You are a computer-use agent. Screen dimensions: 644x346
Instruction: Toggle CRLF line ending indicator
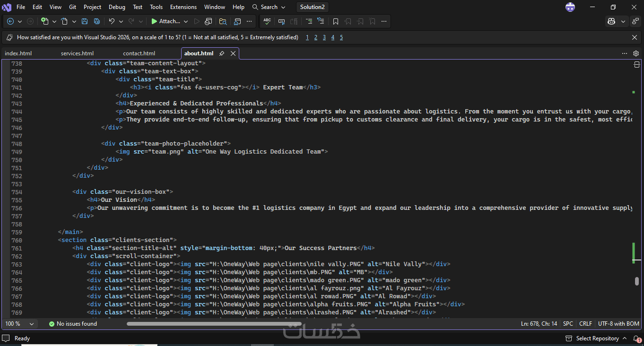[x=585, y=324]
